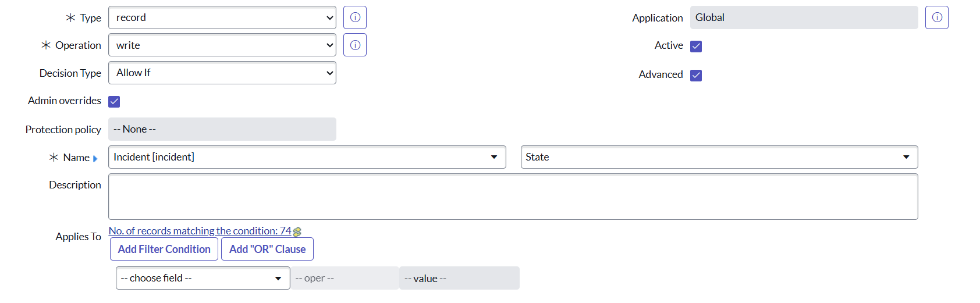Click into the Description text area

tap(513, 197)
